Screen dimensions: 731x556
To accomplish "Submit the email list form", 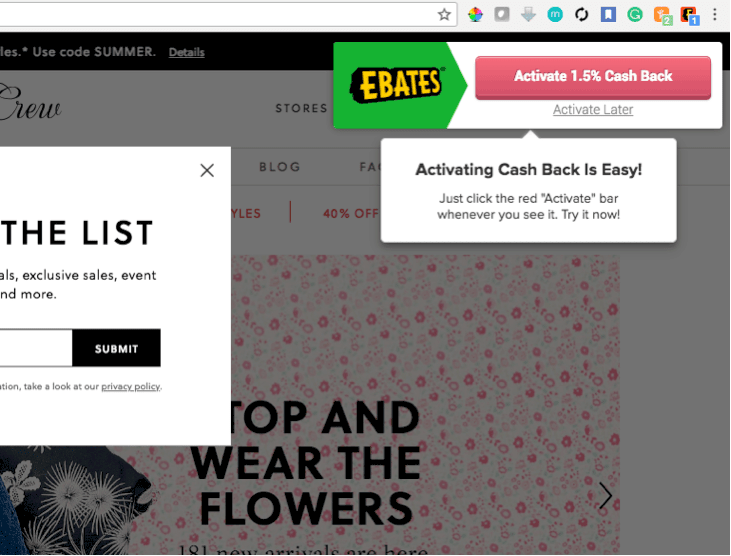I will coord(116,348).
